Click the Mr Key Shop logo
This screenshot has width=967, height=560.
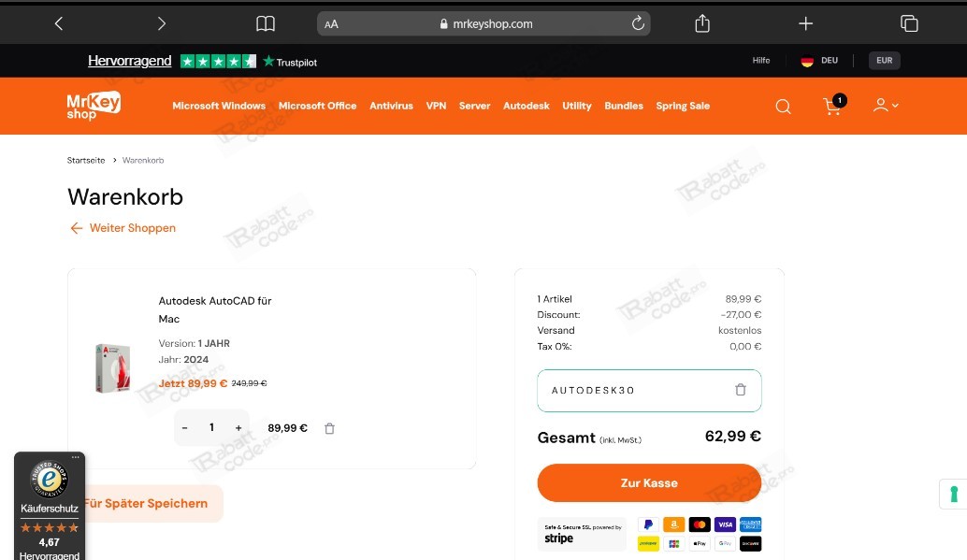(x=93, y=106)
